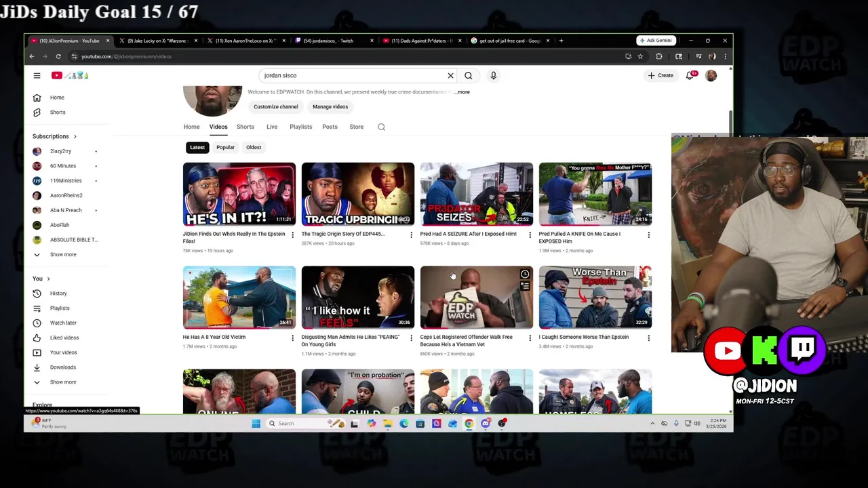Open Chrome three-dot menu
The image size is (868, 488).
725,56
